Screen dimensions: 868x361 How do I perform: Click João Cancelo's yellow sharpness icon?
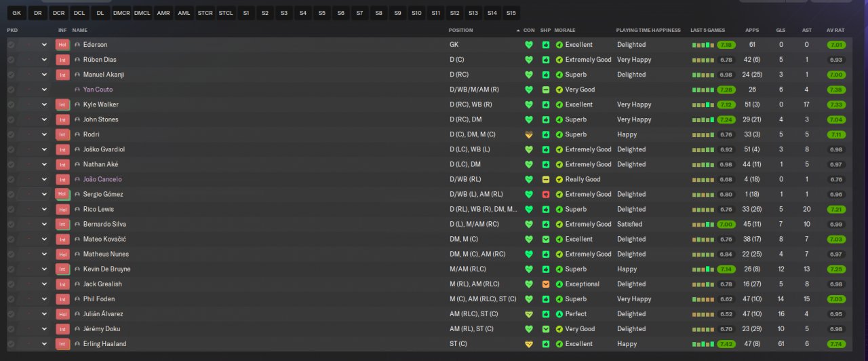(545, 179)
